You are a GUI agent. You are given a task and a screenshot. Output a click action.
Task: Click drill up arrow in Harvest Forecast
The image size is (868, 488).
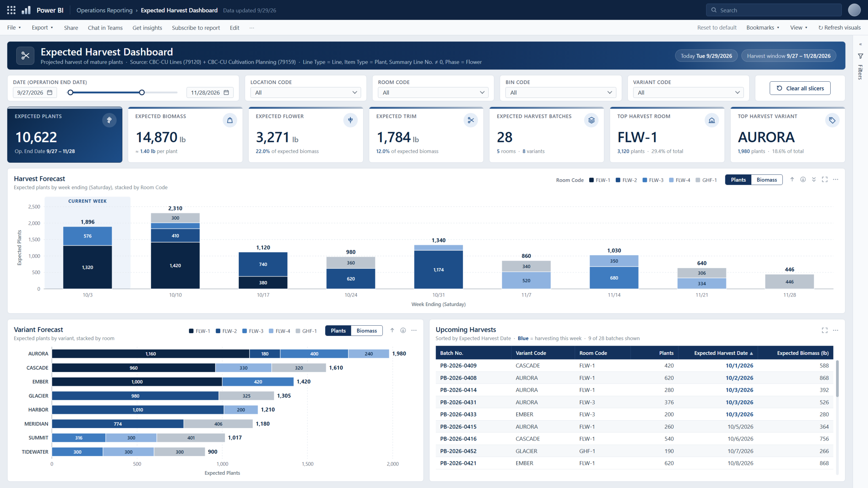(x=792, y=180)
